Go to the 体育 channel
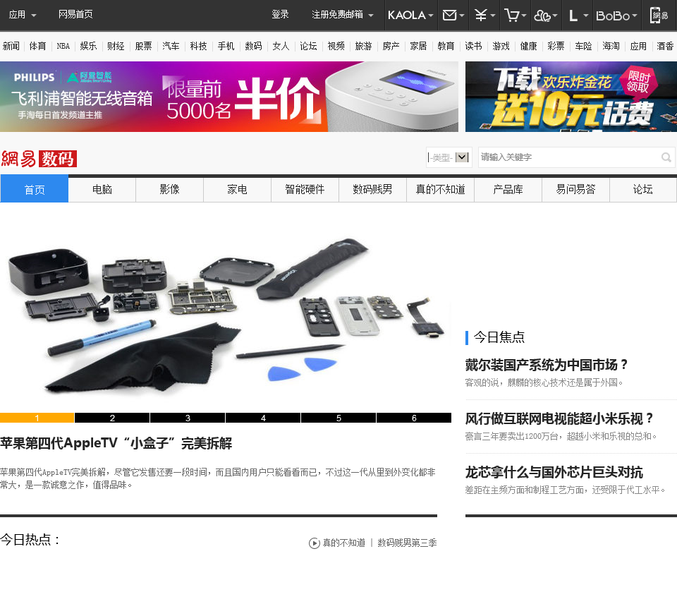Screen dimensions: 677x616 point(37,46)
